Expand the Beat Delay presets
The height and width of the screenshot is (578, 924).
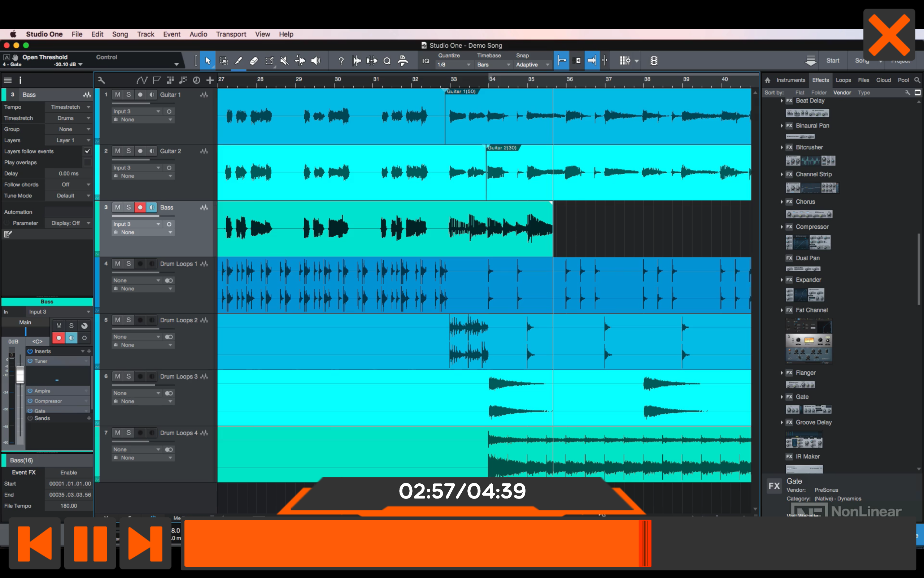coord(781,101)
